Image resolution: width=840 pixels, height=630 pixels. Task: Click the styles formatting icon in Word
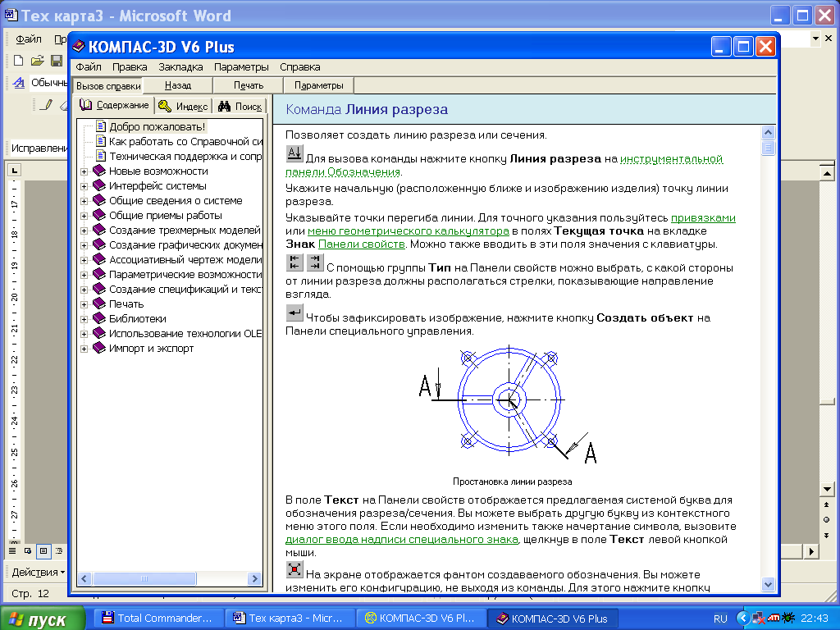[19, 83]
